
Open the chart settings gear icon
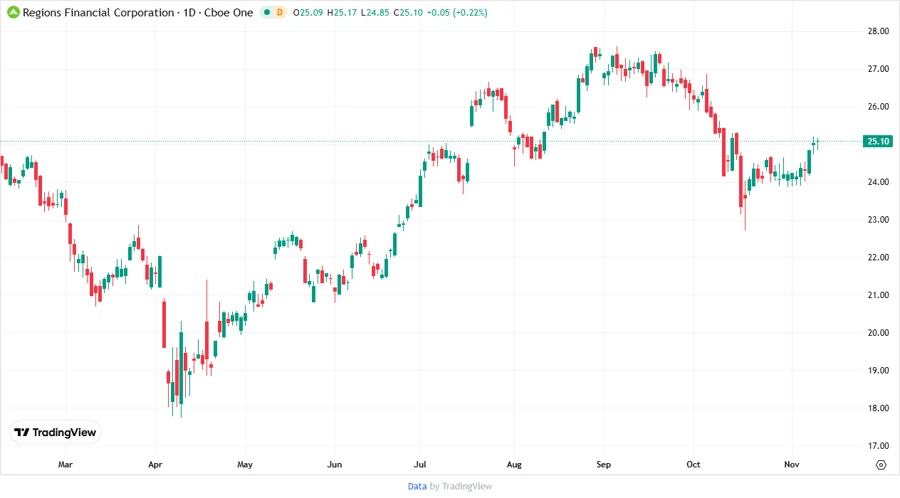coord(881,465)
